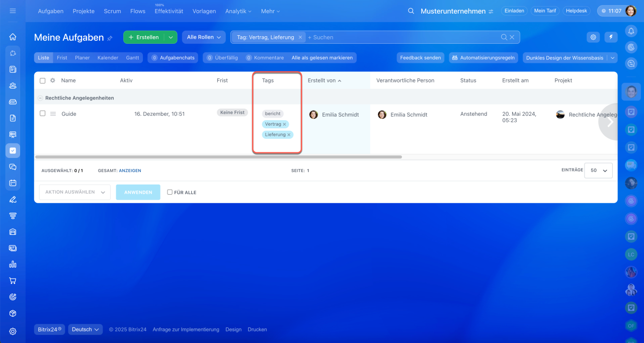Click the lightning bolt automation button

click(611, 37)
